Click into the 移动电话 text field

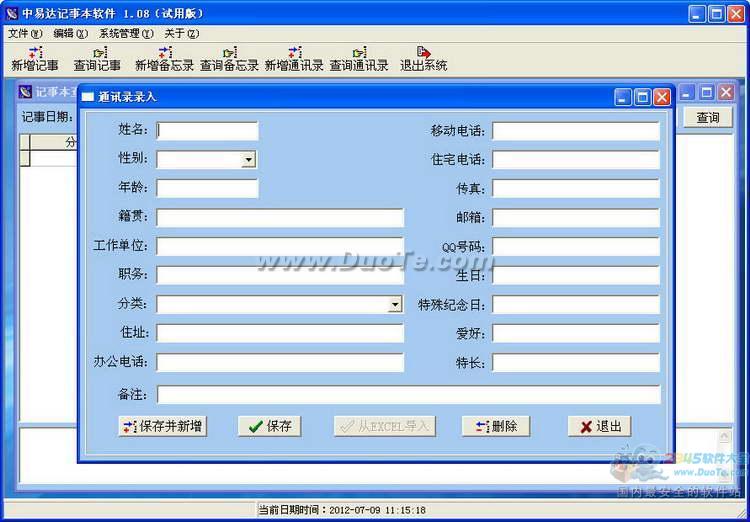pos(575,131)
